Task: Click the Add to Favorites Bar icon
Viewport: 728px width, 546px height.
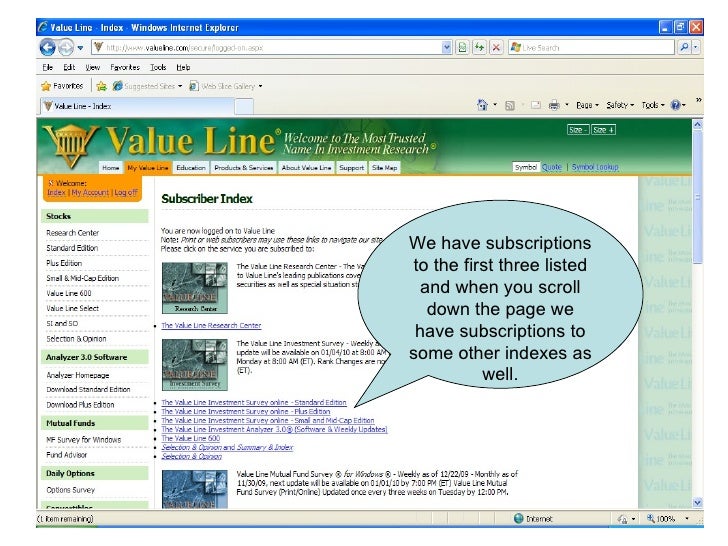Action: (x=102, y=86)
